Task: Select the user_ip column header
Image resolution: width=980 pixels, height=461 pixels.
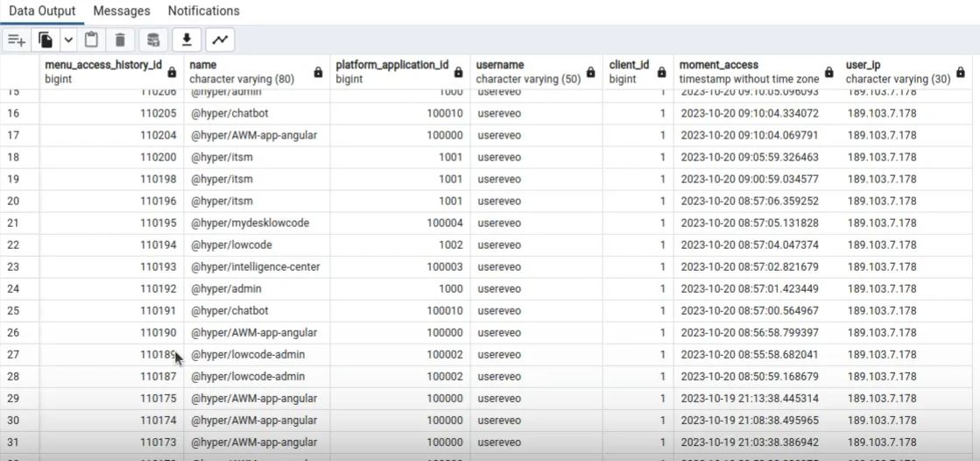Action: pyautogui.click(x=906, y=73)
